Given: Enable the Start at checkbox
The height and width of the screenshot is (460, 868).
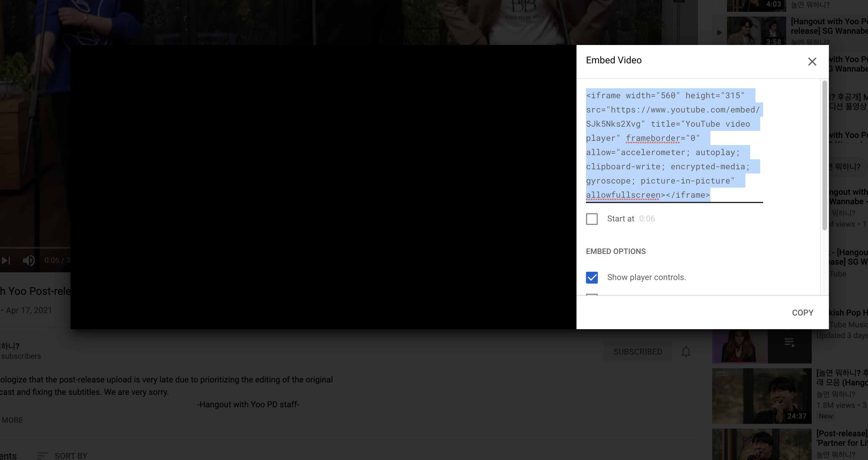Looking at the screenshot, I should pos(592,219).
